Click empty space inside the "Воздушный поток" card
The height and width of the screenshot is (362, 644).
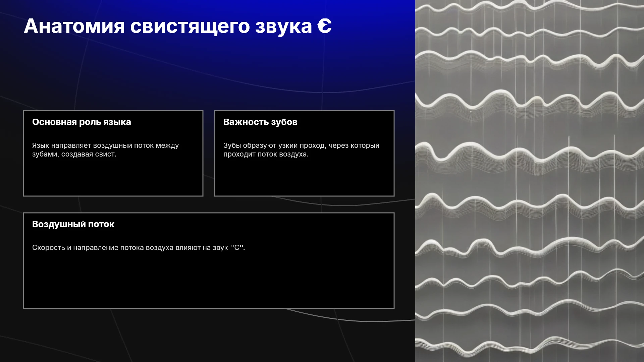click(209, 282)
